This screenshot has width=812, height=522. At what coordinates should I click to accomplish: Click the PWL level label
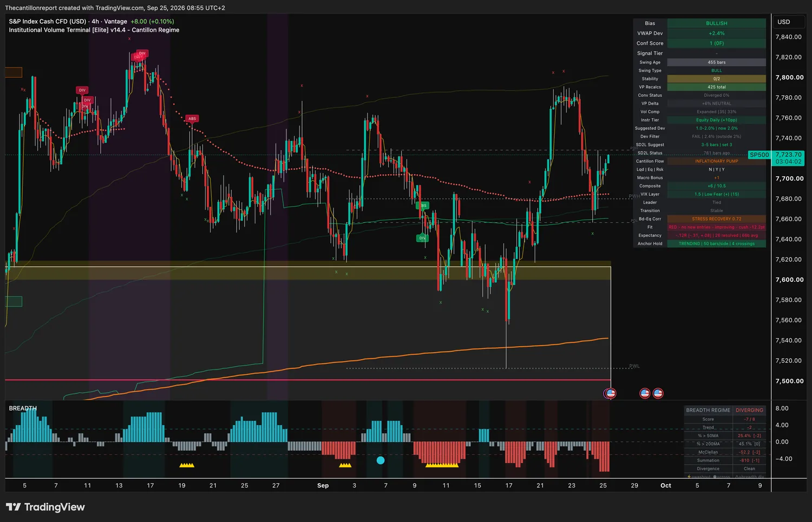[x=634, y=366]
